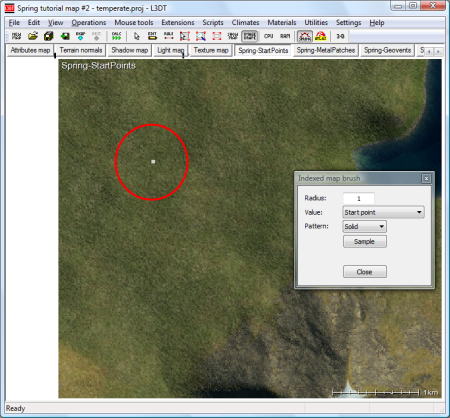This screenshot has height=418, width=450.
Task: Click the left arrow to scroll map tabs
Action: [429, 51]
